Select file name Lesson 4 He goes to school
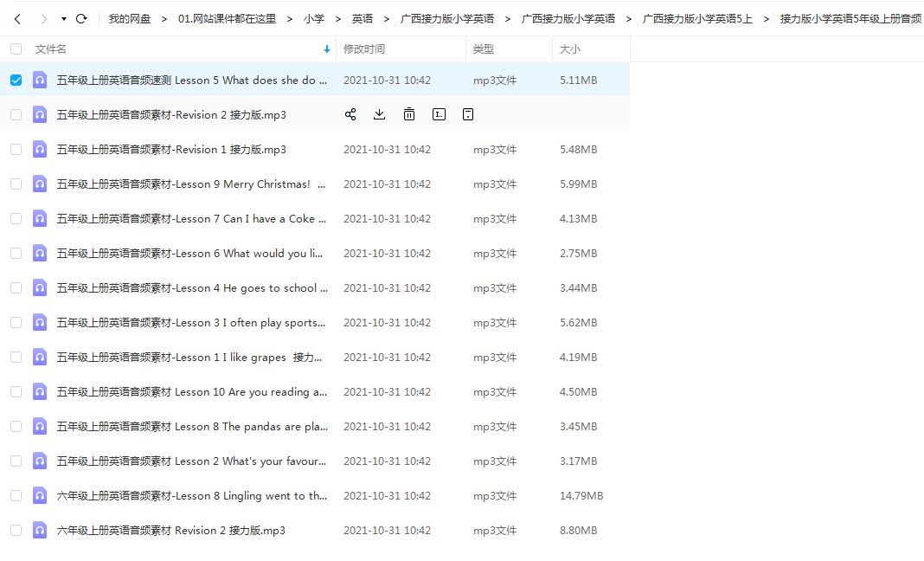This screenshot has height=561, width=924. pyautogui.click(x=192, y=288)
